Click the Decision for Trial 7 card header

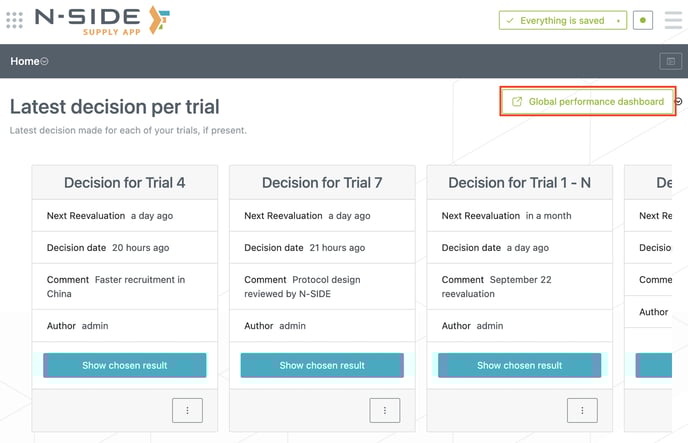(x=322, y=183)
